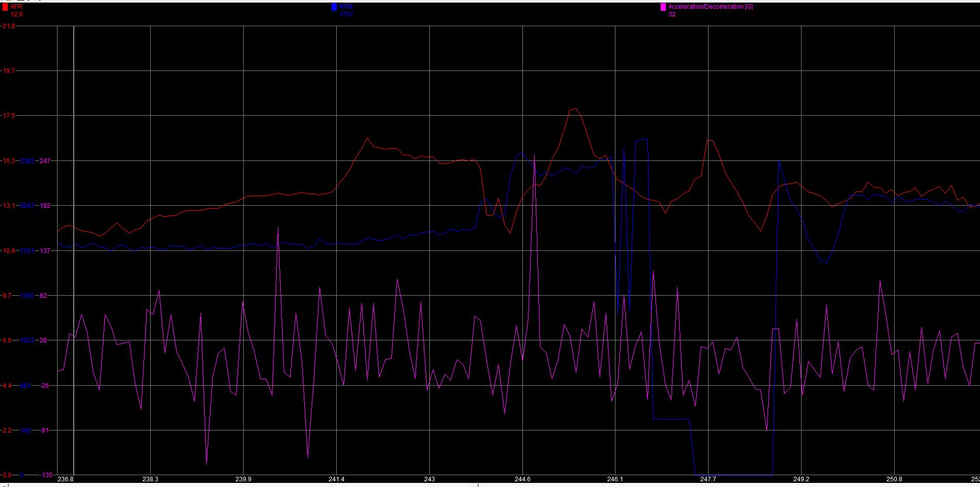980x487 pixels.
Task: Click the 250.8 time axis label
Action: click(x=894, y=479)
